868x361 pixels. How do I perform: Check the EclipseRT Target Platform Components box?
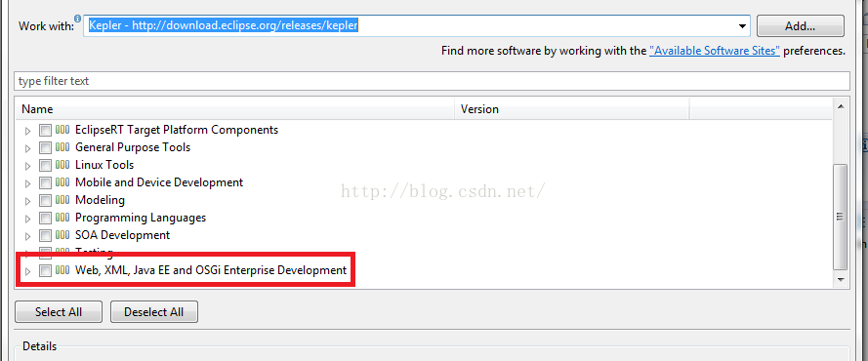(x=45, y=131)
